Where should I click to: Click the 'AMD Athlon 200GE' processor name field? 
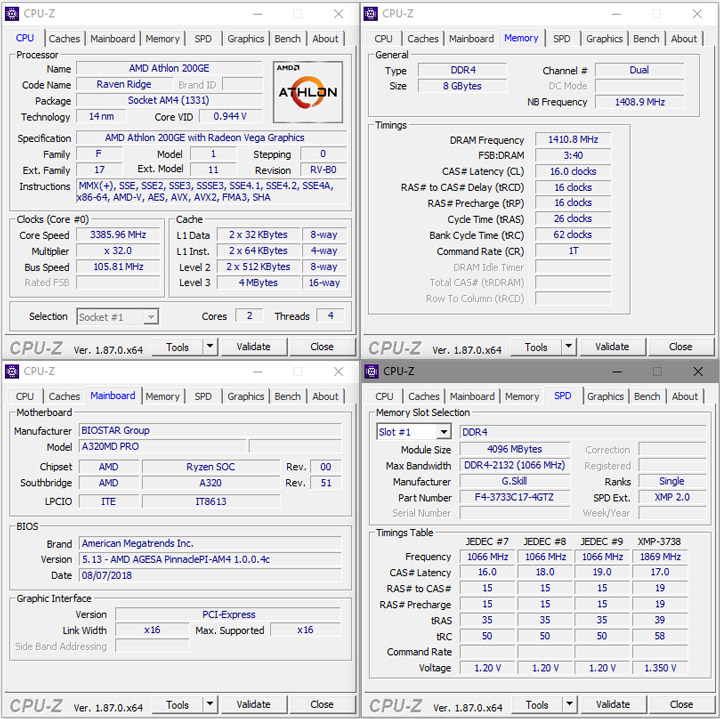tap(169, 68)
